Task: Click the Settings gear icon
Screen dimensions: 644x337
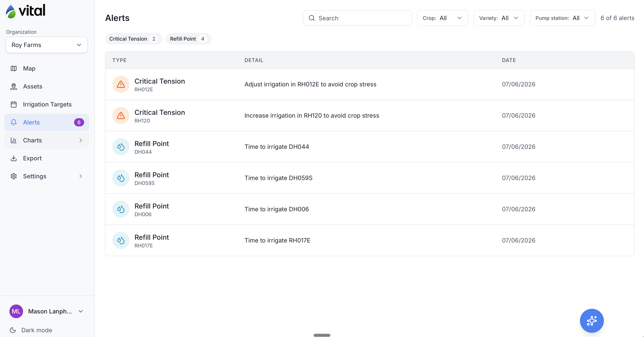Action: click(14, 176)
